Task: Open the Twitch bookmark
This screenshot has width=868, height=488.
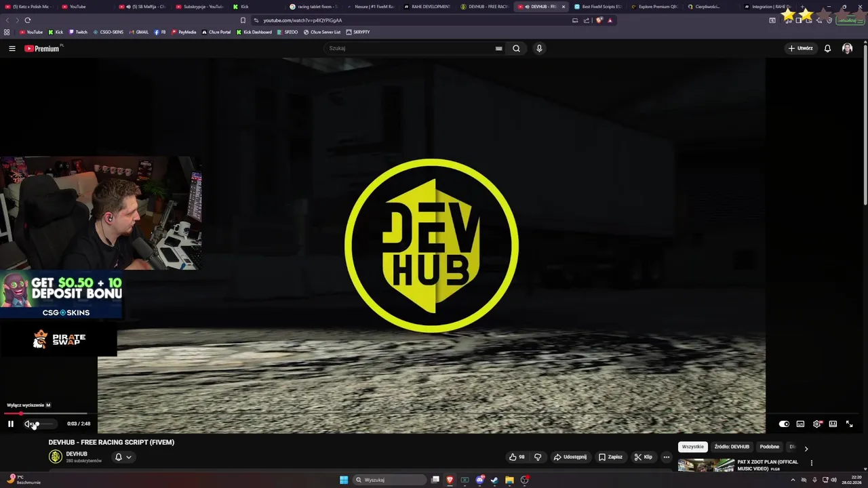Action: click(78, 32)
